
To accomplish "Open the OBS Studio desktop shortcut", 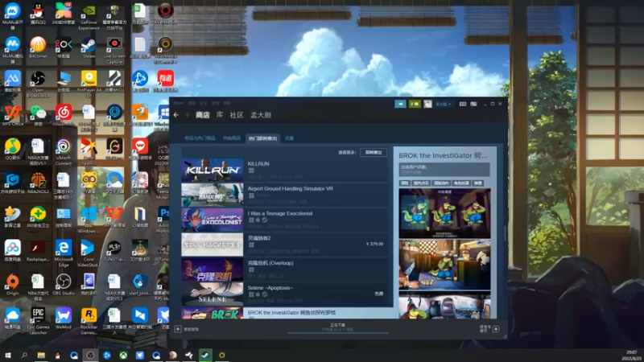I will pos(64,285).
